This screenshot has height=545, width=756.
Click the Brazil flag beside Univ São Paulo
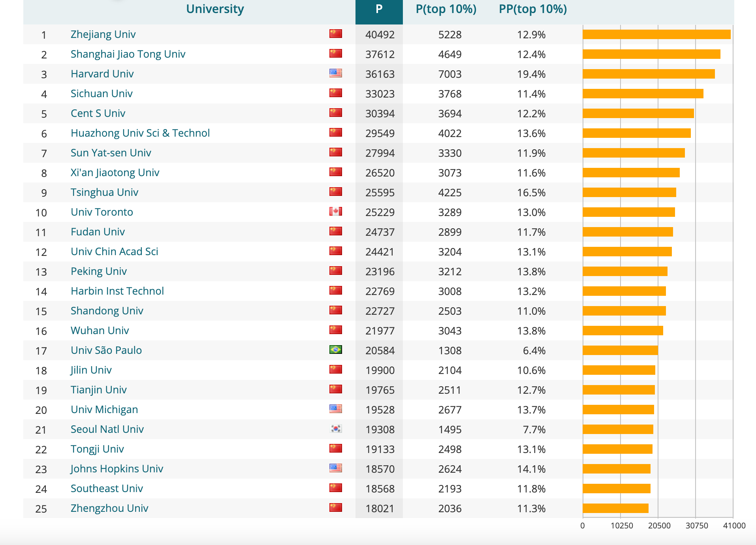[335, 350]
